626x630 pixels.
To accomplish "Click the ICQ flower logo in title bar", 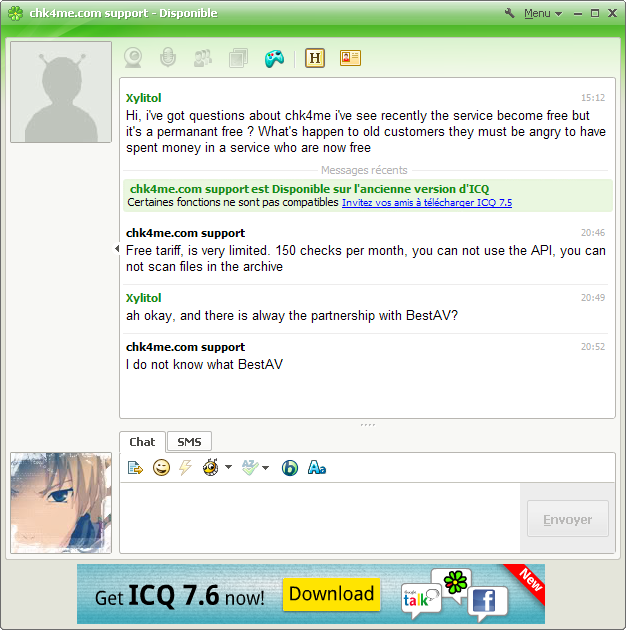I will pos(15,13).
